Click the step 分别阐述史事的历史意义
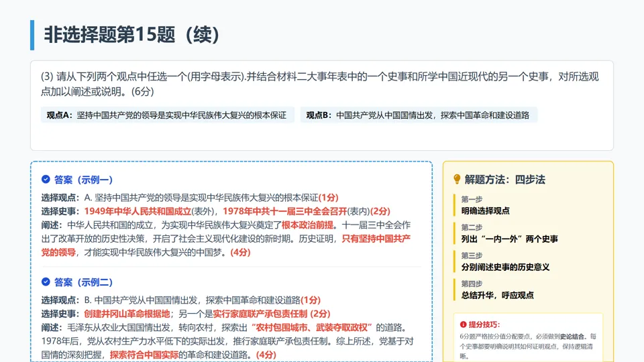644x362 pixels. [x=505, y=267]
